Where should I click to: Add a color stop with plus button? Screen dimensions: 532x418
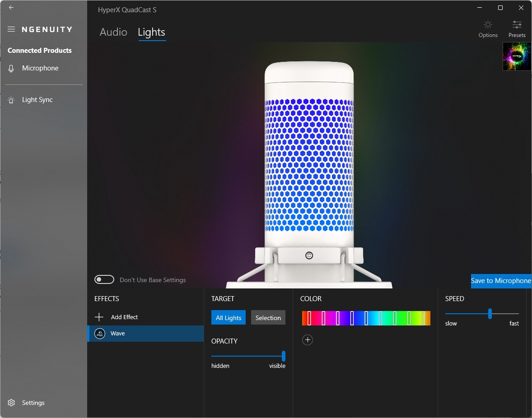click(308, 340)
